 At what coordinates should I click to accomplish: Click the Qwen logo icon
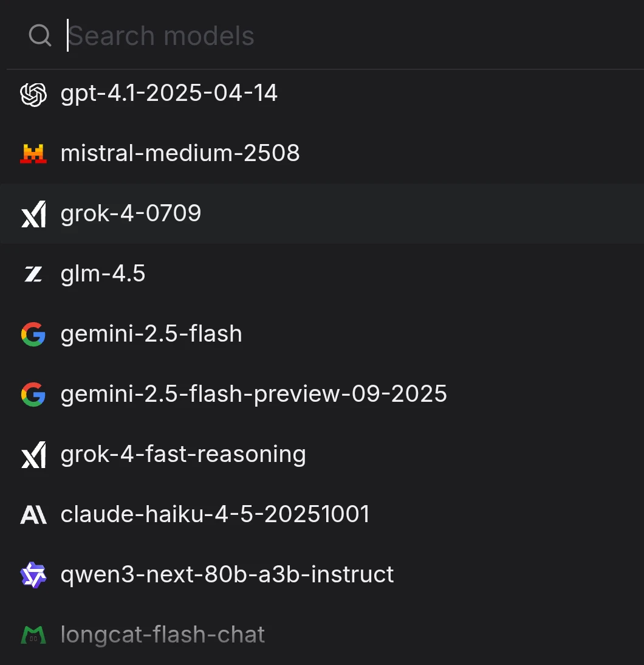coord(33,575)
